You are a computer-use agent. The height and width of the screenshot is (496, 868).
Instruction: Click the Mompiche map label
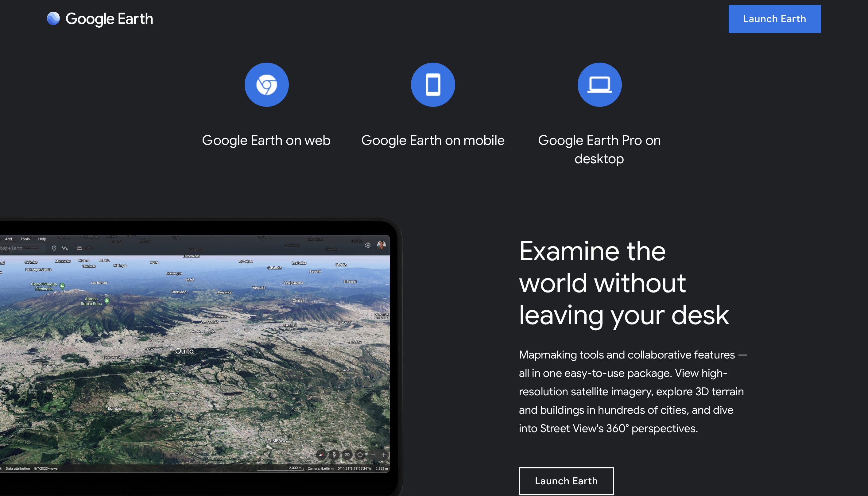click(x=63, y=261)
